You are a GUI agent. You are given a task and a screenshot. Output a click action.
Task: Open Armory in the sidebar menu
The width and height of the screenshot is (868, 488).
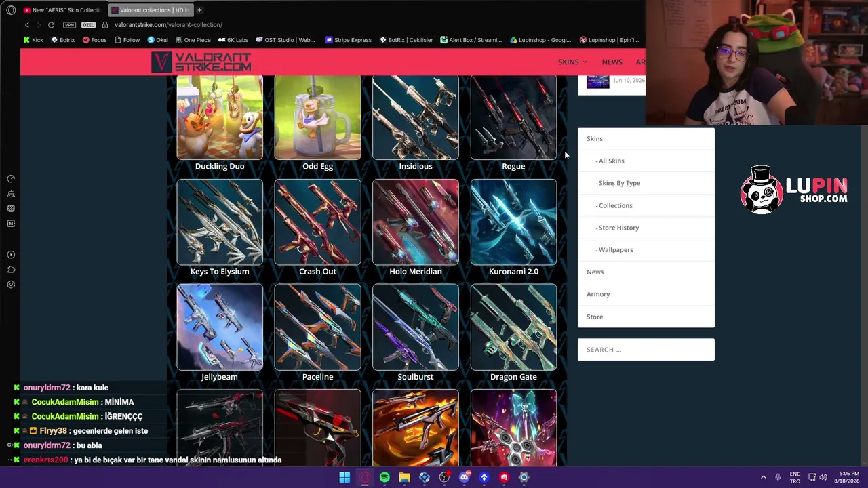point(598,294)
